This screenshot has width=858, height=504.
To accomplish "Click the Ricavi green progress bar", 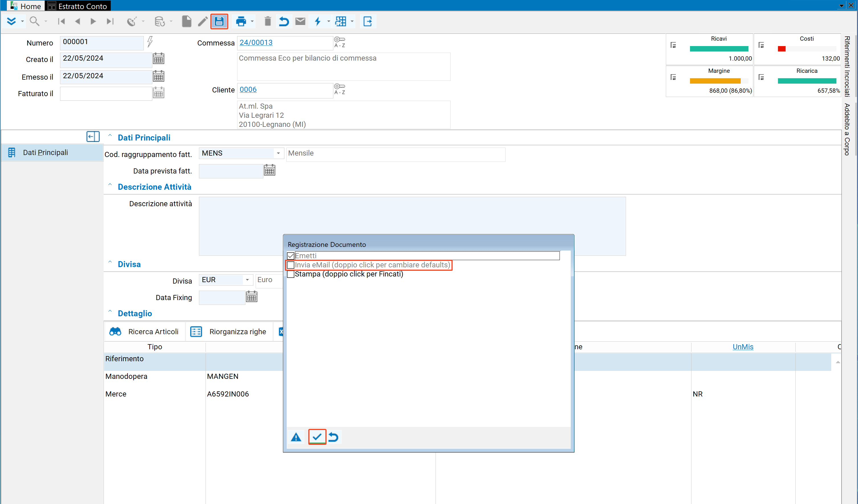I will (719, 49).
